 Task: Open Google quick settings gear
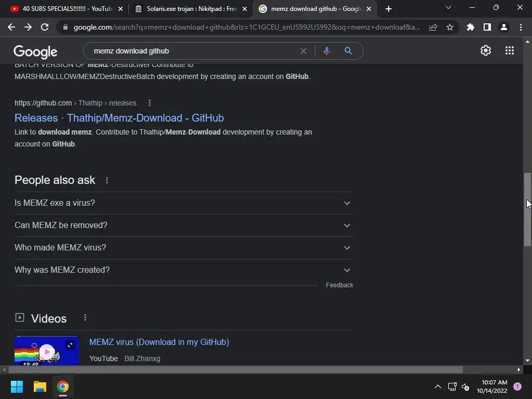(x=486, y=50)
